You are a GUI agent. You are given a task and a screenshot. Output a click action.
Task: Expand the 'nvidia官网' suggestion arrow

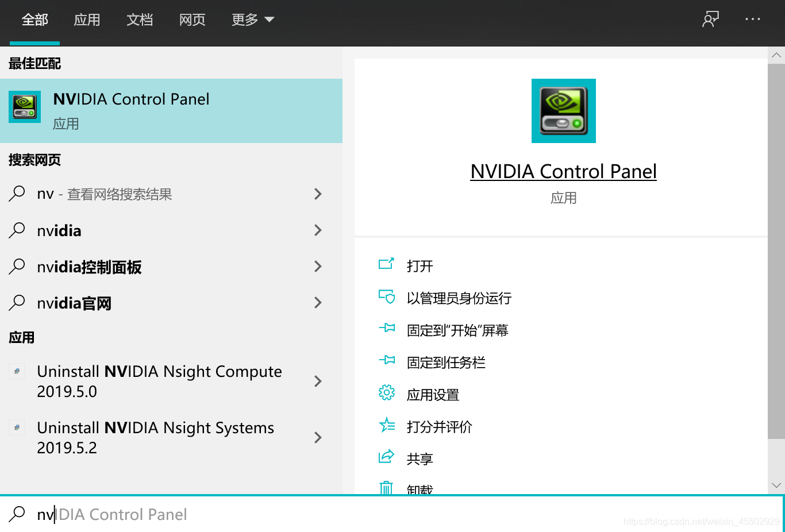pos(318,303)
